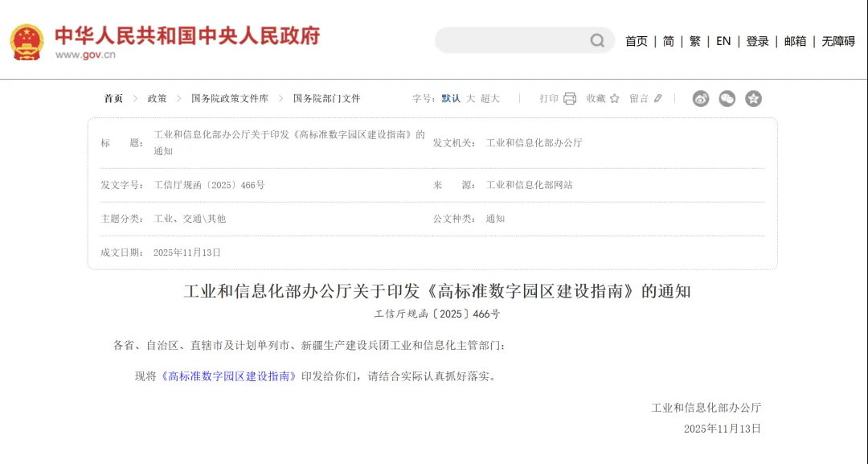Click the national emblem logo

click(x=27, y=41)
